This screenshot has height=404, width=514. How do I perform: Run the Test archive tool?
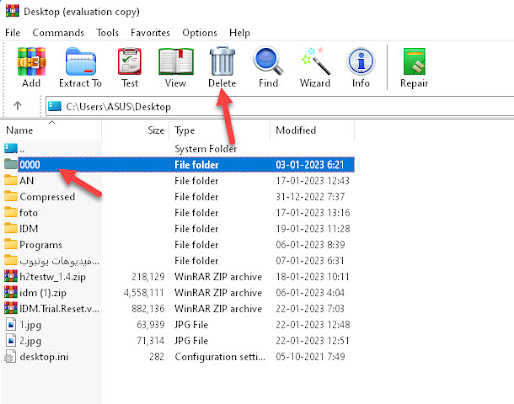[x=130, y=67]
